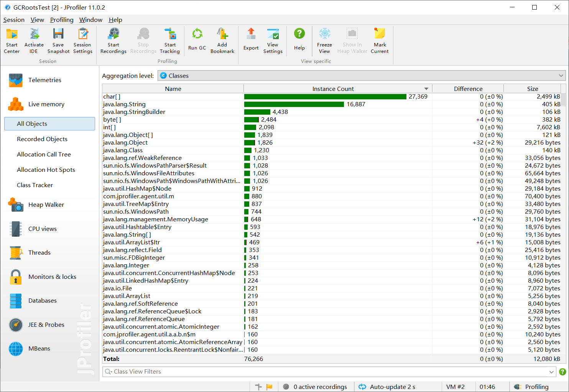The width and height of the screenshot is (569, 392).
Task: Select the byte[ ] row
Action: click(332, 120)
